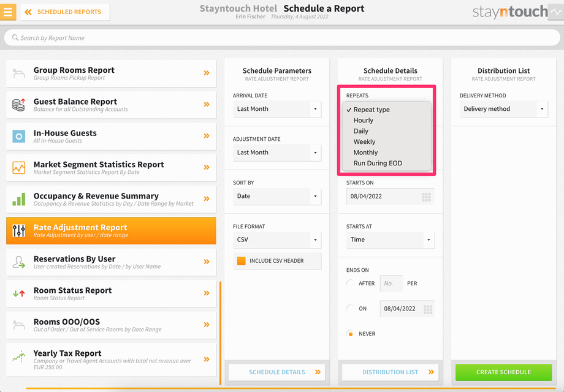Open the Starts On calendar grid icon
The width and height of the screenshot is (564, 392).
click(426, 197)
